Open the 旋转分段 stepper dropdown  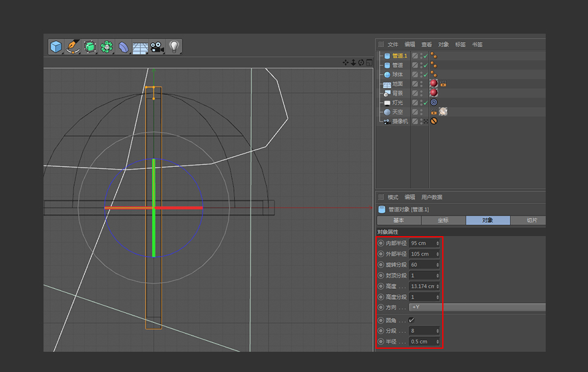point(439,264)
